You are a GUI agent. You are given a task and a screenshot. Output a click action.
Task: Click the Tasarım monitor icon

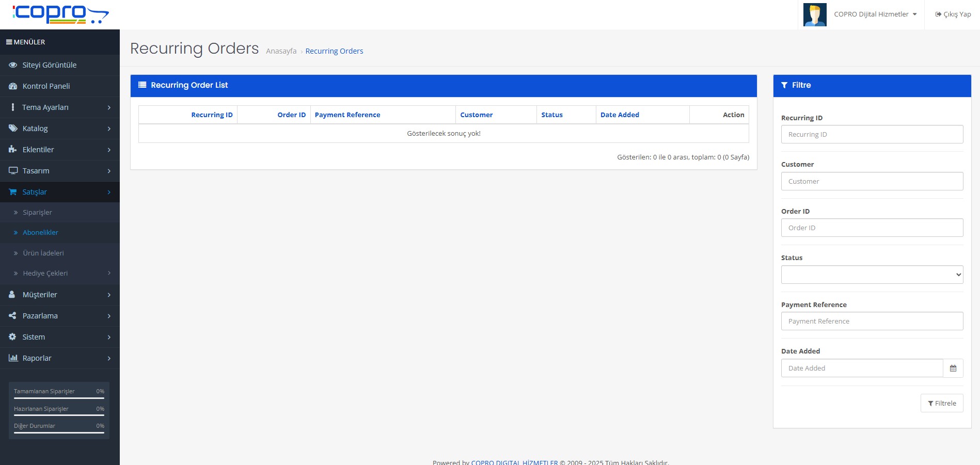13,171
